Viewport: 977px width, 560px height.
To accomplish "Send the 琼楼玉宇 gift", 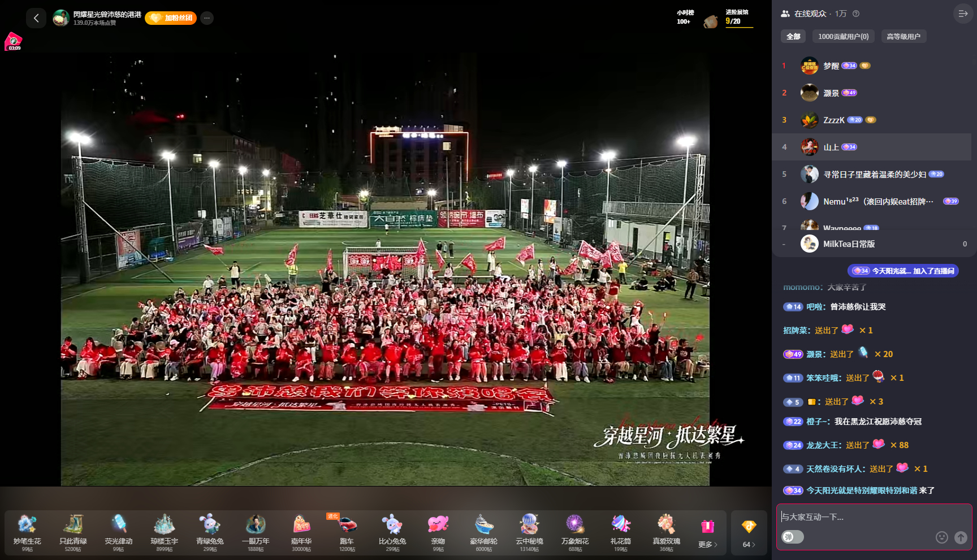I will 164,532.
